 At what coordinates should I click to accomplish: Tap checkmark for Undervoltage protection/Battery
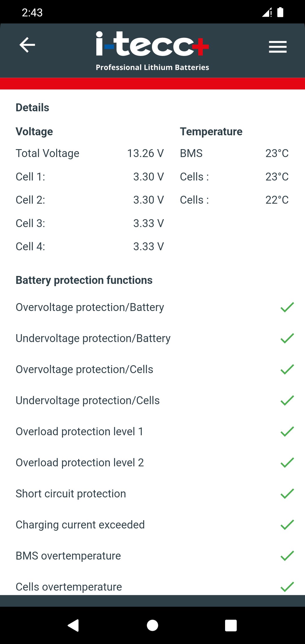pyautogui.click(x=287, y=338)
